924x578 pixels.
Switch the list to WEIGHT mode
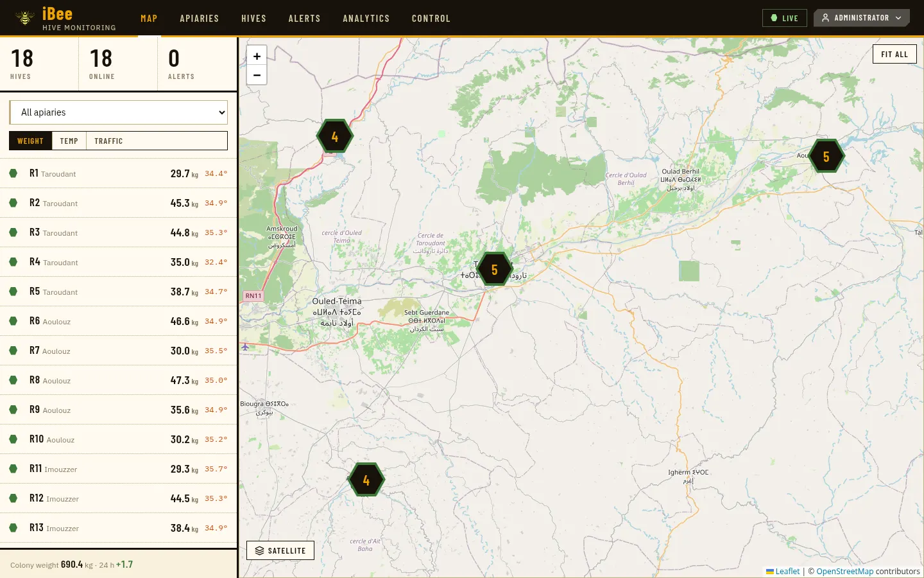coord(30,141)
